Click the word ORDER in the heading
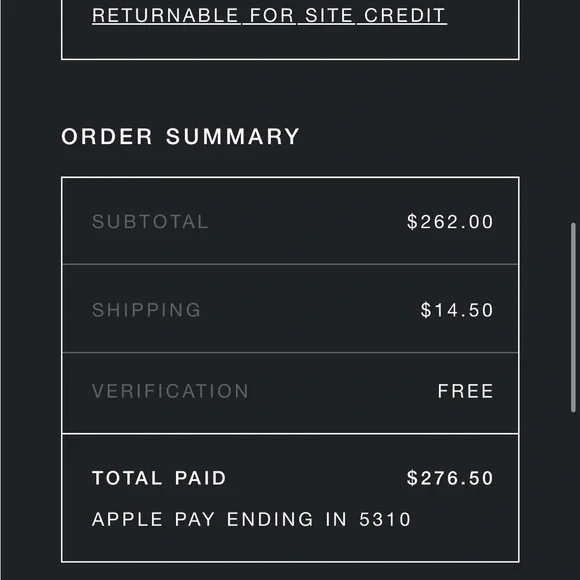The width and height of the screenshot is (580, 580). pos(107,136)
